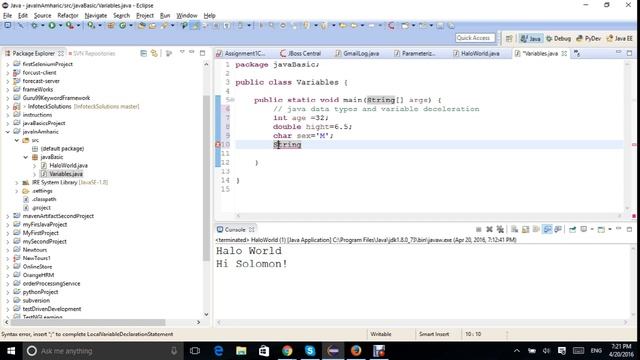The width and height of the screenshot is (640, 360).
Task: Minimize the Console view
Action: point(619,228)
